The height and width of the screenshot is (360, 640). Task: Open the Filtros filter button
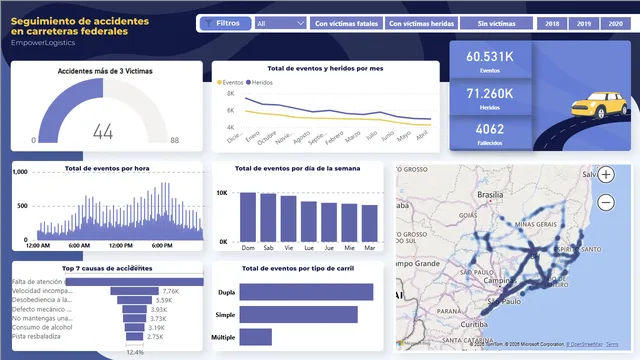pyautogui.click(x=225, y=23)
